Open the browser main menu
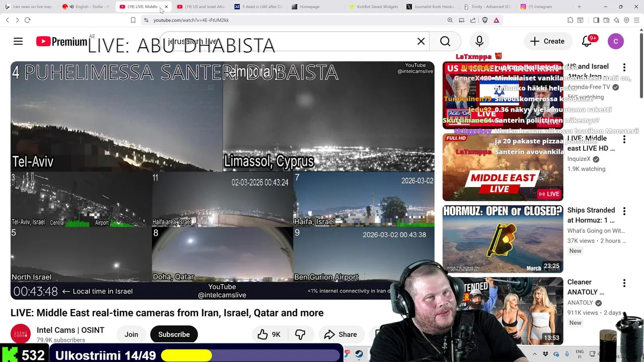644x362 pixels. [x=636, y=20]
